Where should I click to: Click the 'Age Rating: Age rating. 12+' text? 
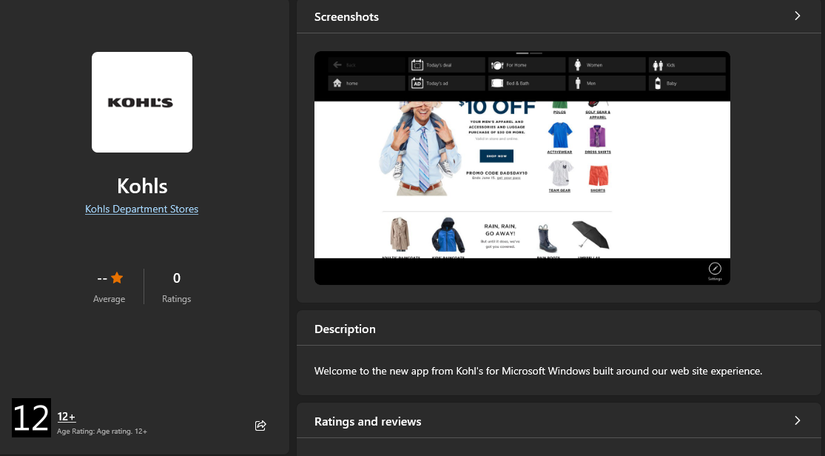[102, 431]
